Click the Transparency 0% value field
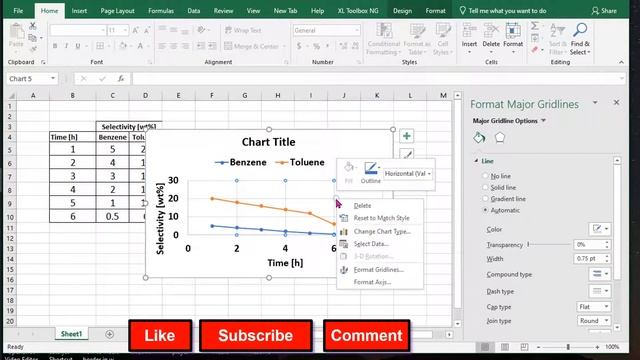The height and width of the screenshot is (360, 640). pos(589,244)
